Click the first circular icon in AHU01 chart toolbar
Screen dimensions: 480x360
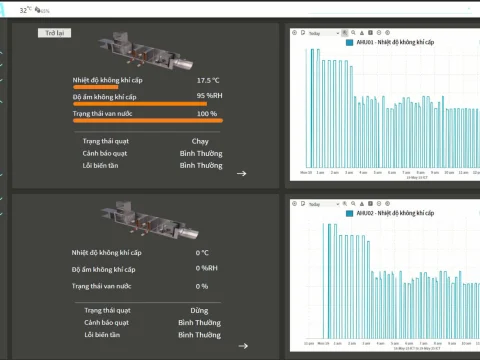(294, 33)
